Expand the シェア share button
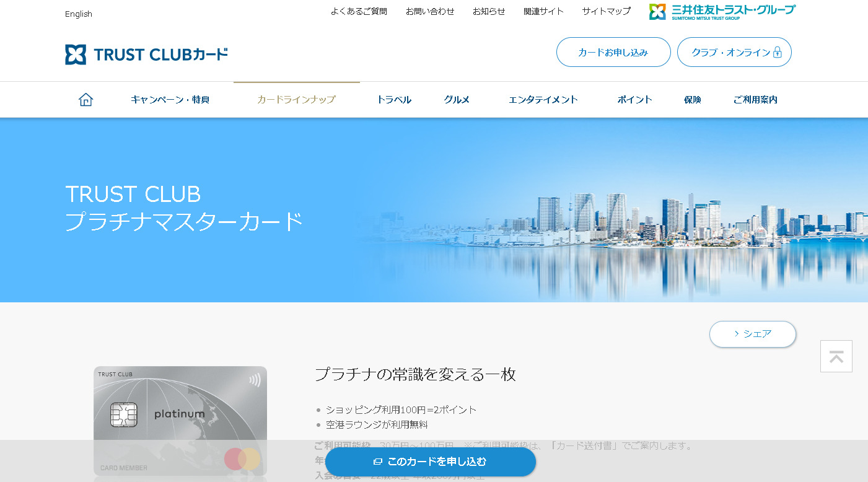Viewport: 868px width, 482px height. 753,334
